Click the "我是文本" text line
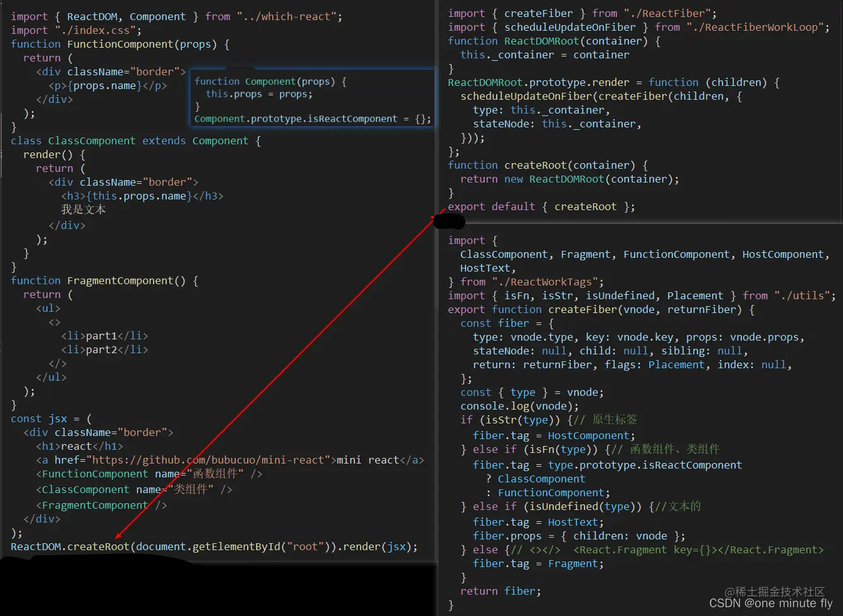This screenshot has width=843, height=616. [x=83, y=210]
